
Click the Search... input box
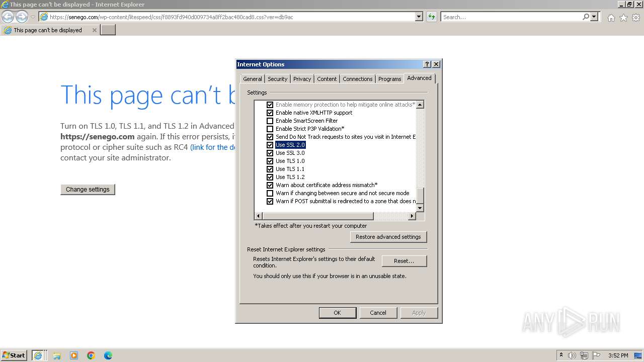pos(511,17)
